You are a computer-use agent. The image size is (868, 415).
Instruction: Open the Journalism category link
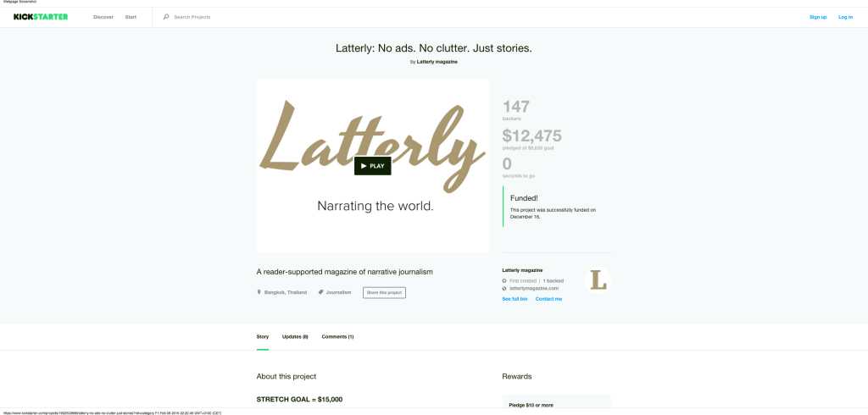click(338, 292)
